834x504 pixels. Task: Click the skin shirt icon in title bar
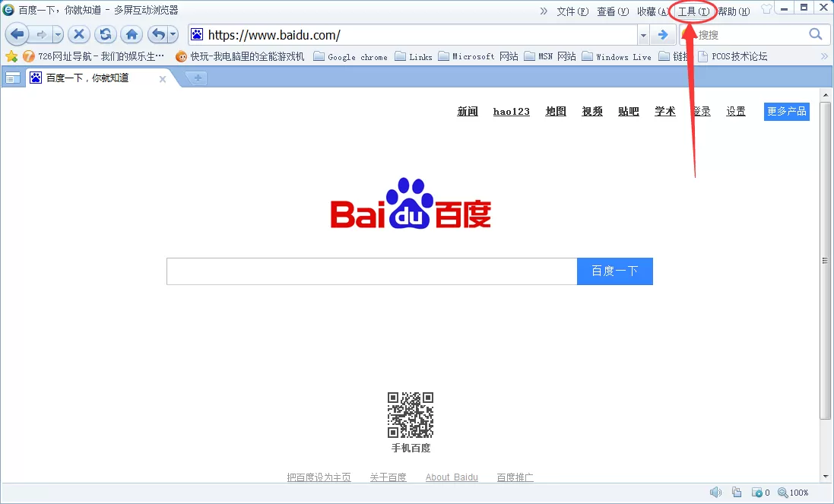[x=766, y=9]
